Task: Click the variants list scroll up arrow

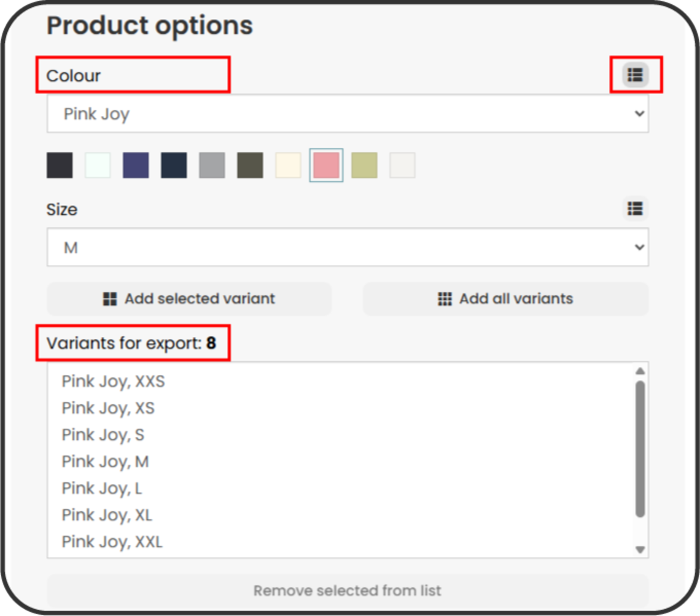Action: pos(640,371)
